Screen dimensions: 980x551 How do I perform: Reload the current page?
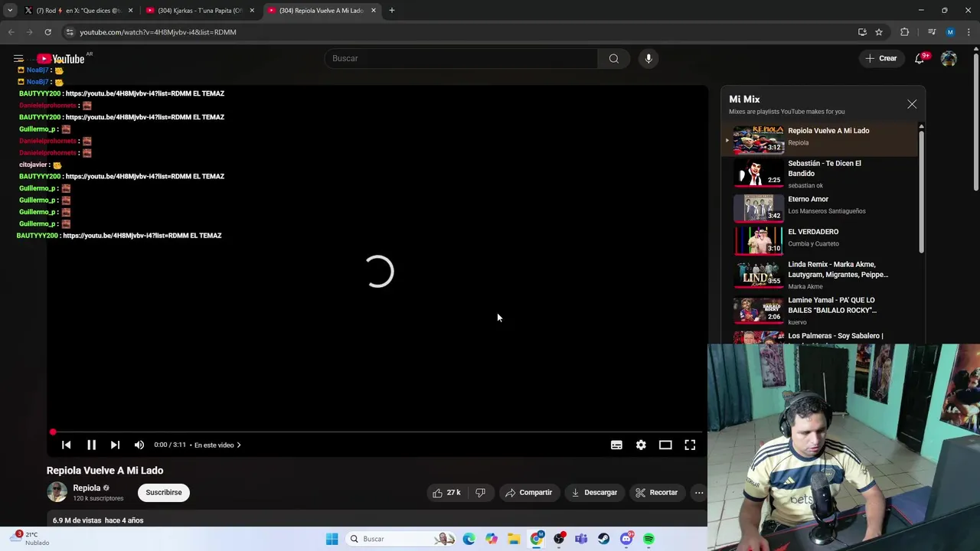(x=47, y=32)
